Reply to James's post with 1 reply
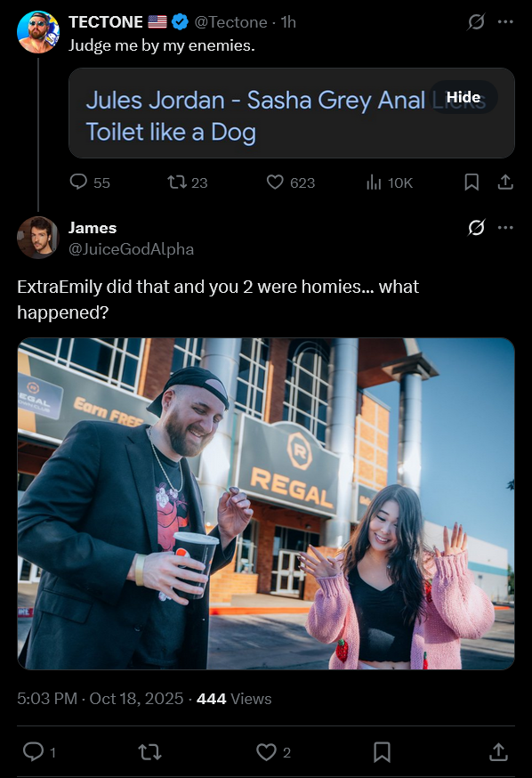Image resolution: width=532 pixels, height=778 pixels. [x=33, y=751]
